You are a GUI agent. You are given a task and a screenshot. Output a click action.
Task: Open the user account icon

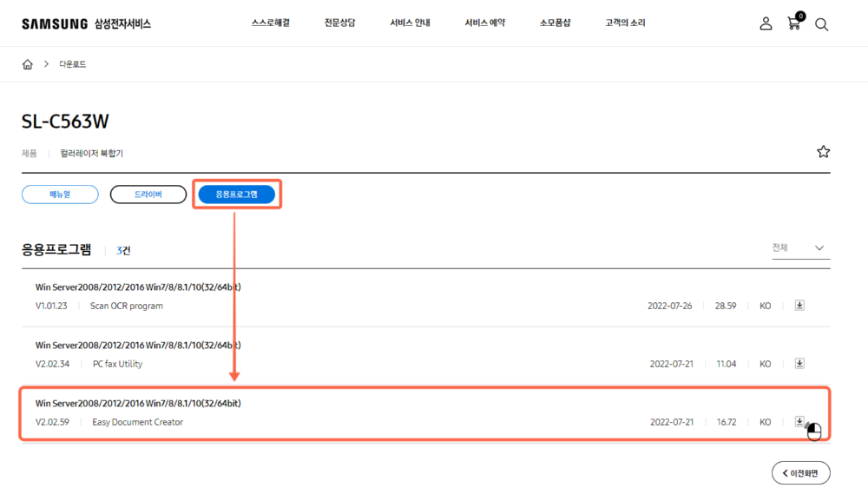tap(766, 23)
